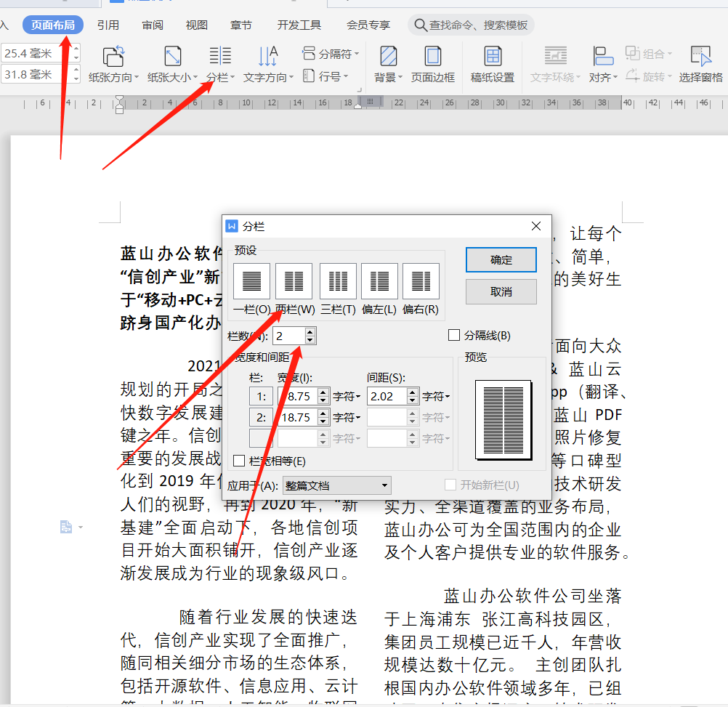Image resolution: width=728 pixels, height=707 pixels.
Task: Click the 取消 cancel button
Action: [501, 291]
